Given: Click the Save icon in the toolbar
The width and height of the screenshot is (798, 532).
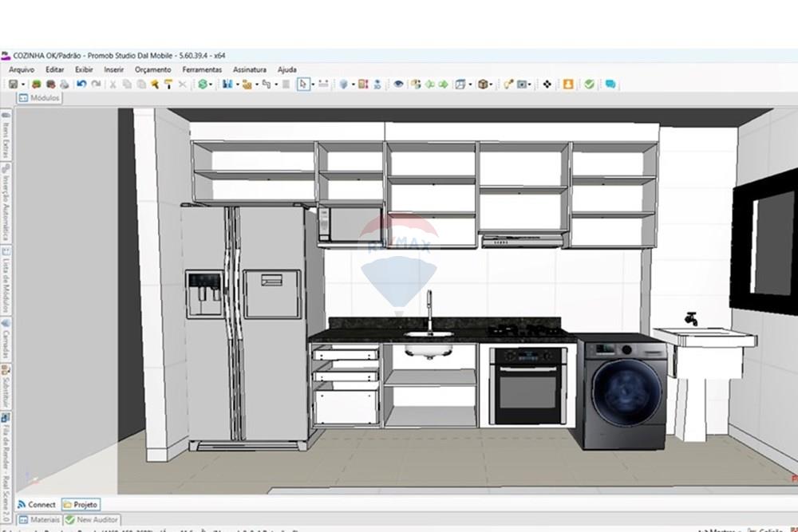Looking at the screenshot, I should [x=13, y=84].
